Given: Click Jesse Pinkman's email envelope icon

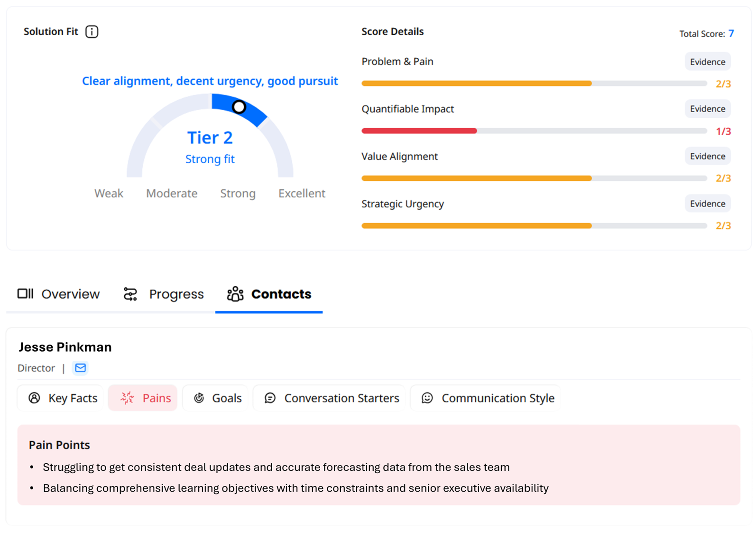Looking at the screenshot, I should [x=81, y=368].
